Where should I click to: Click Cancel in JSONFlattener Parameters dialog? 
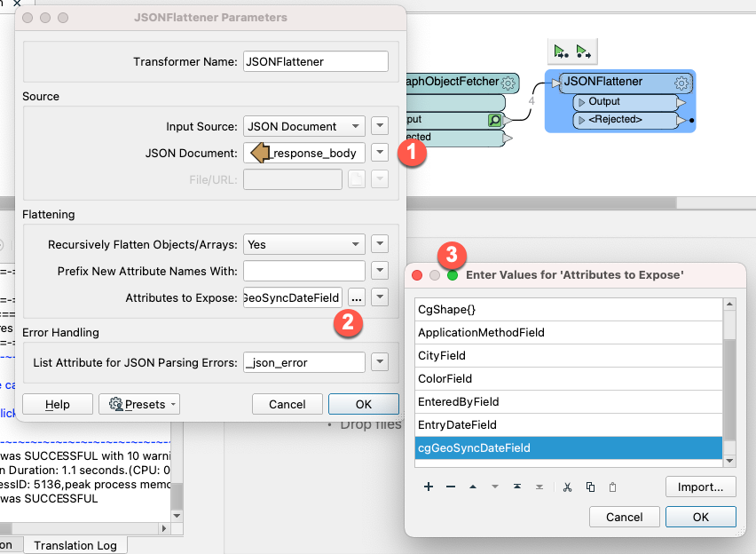coord(287,404)
